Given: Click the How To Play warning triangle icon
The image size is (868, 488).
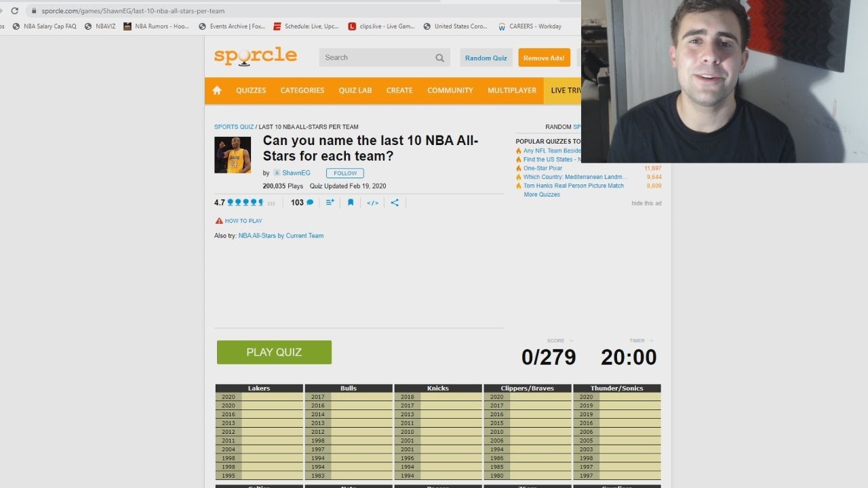Looking at the screenshot, I should click(219, 221).
